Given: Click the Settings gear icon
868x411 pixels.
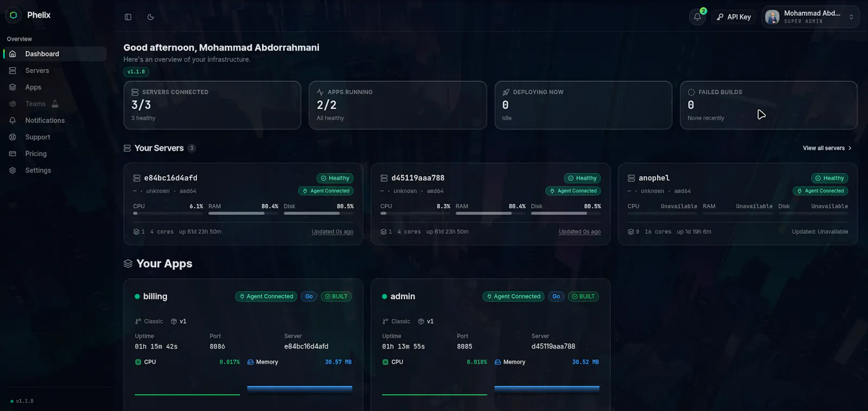Looking at the screenshot, I should point(12,170).
